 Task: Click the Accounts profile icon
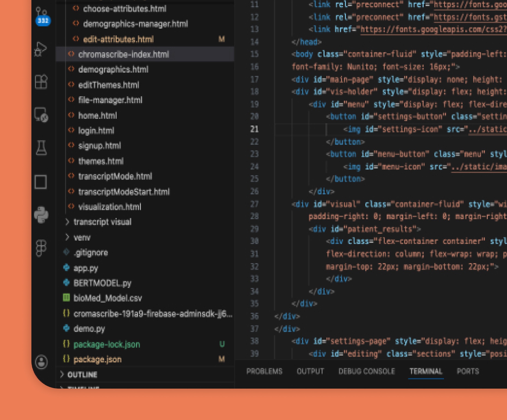(x=41, y=362)
